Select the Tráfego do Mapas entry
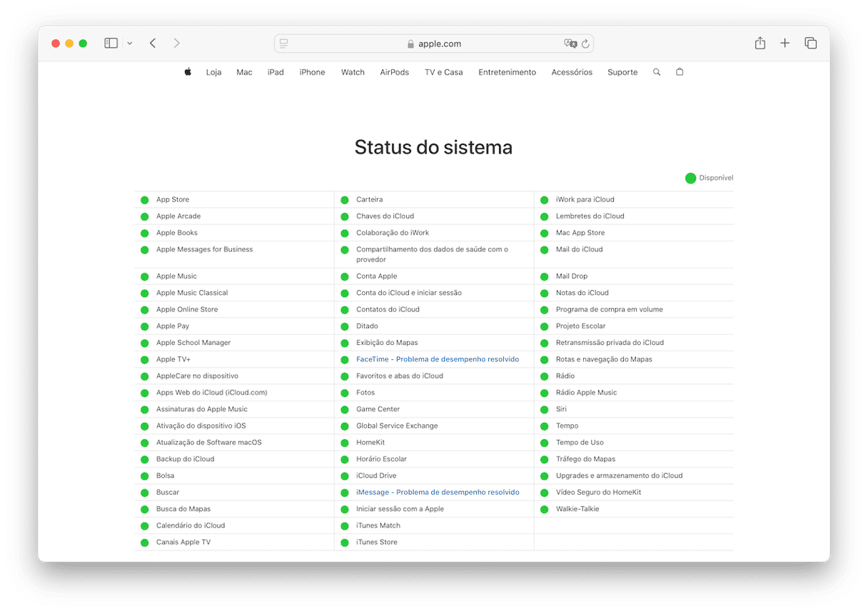 pos(585,459)
